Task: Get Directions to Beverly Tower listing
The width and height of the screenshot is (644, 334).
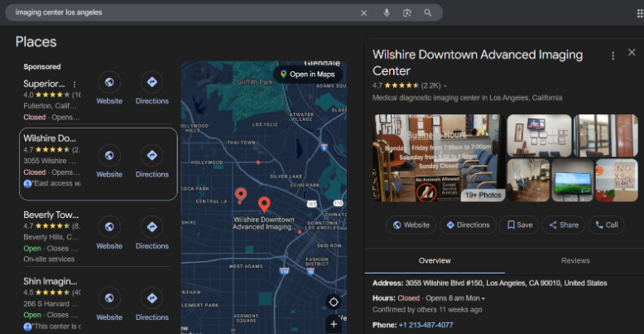Action: (152, 226)
